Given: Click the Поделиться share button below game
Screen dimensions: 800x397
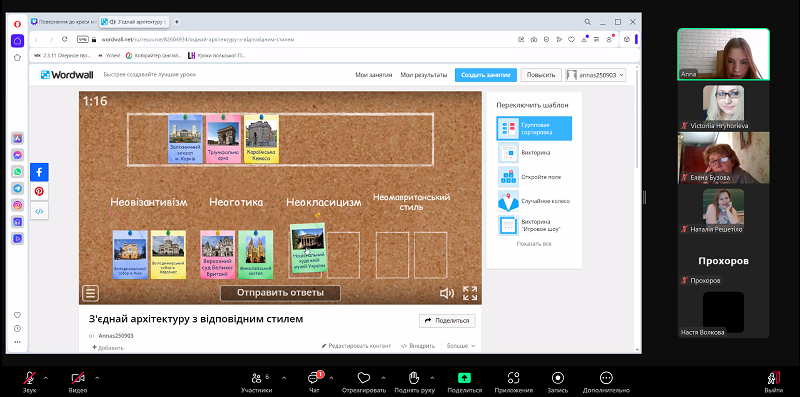Looking at the screenshot, I should [x=447, y=320].
